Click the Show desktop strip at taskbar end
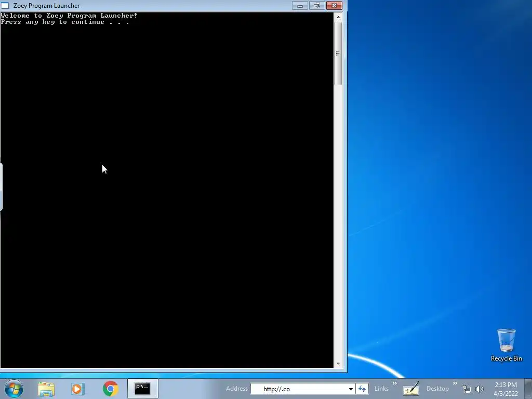The width and height of the screenshot is (532, 399). 528,389
